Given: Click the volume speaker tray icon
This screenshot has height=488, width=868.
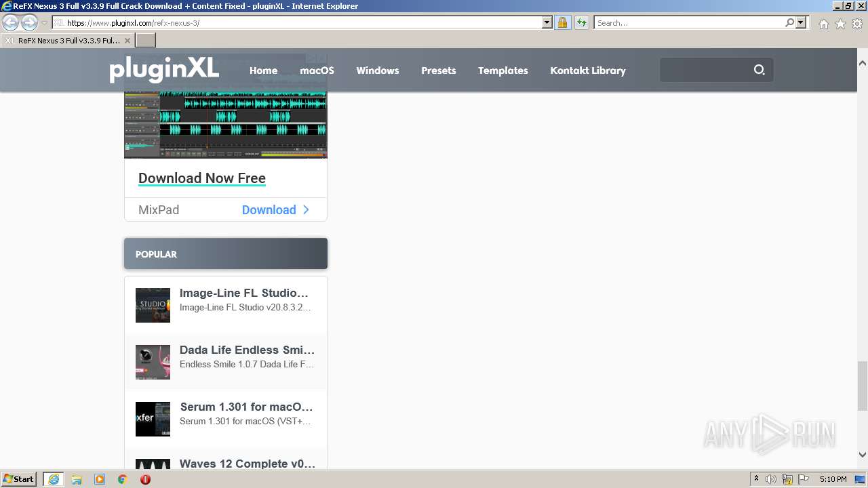Looking at the screenshot, I should point(771,479).
